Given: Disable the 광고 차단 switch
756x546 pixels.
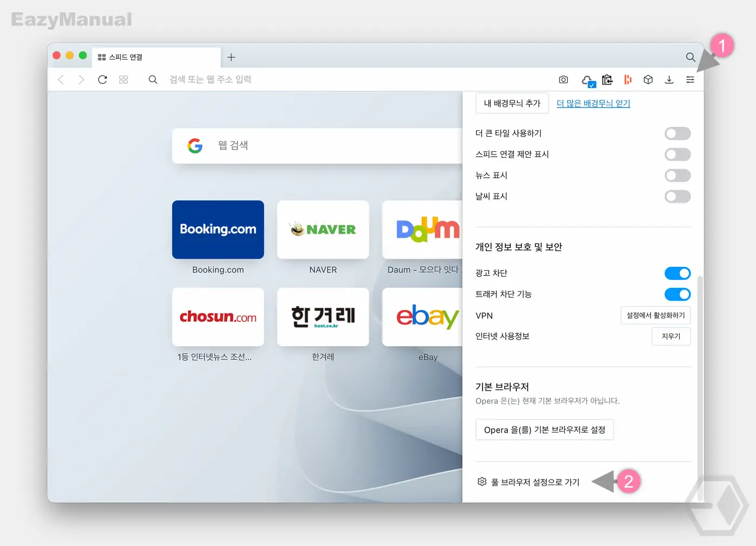Looking at the screenshot, I should [678, 273].
